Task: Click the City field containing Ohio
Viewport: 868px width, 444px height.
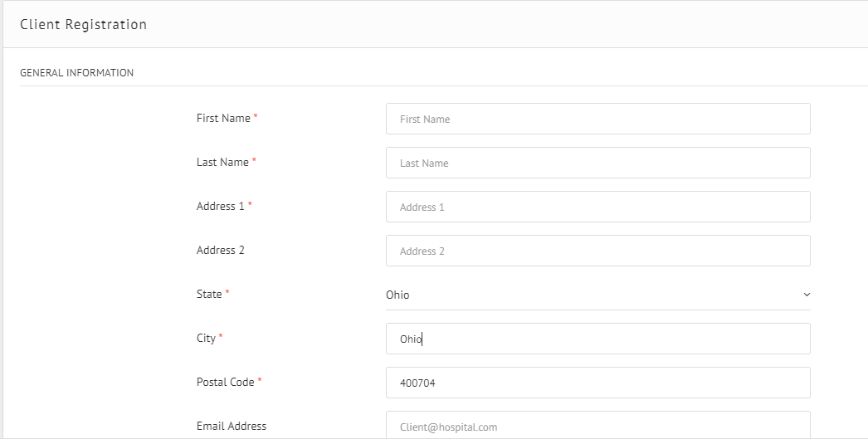Action: pyautogui.click(x=597, y=339)
